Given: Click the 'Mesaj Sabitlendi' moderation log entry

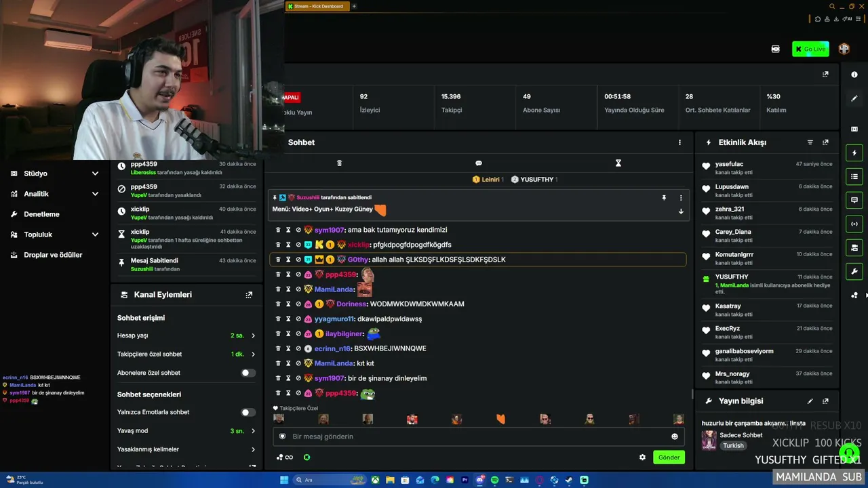Looking at the screenshot, I should tap(186, 264).
